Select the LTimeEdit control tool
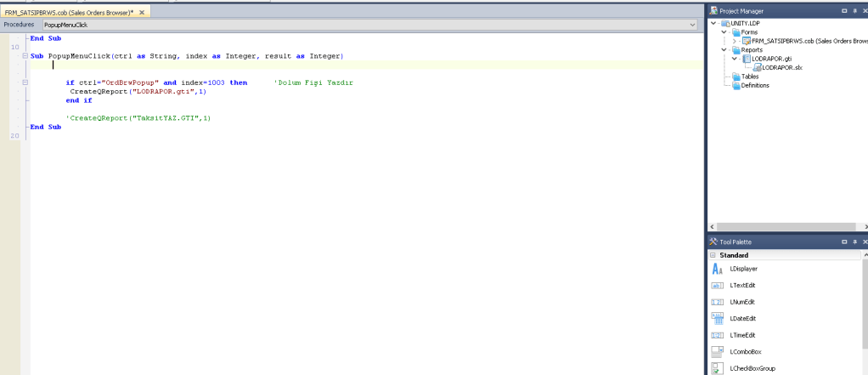868x375 pixels. (x=742, y=335)
